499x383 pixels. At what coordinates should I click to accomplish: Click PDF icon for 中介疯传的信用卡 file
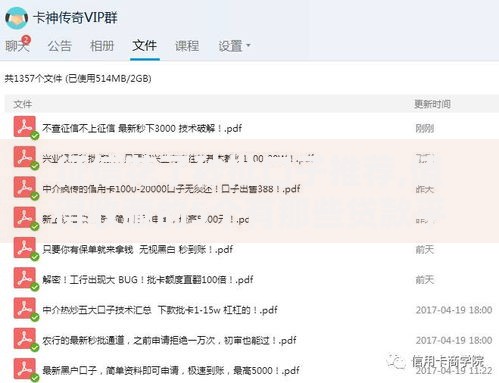point(25,187)
